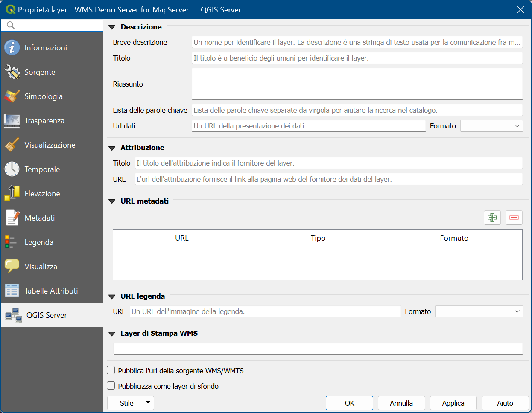
Task: Click the Trasparenza icon
Action: 12,120
